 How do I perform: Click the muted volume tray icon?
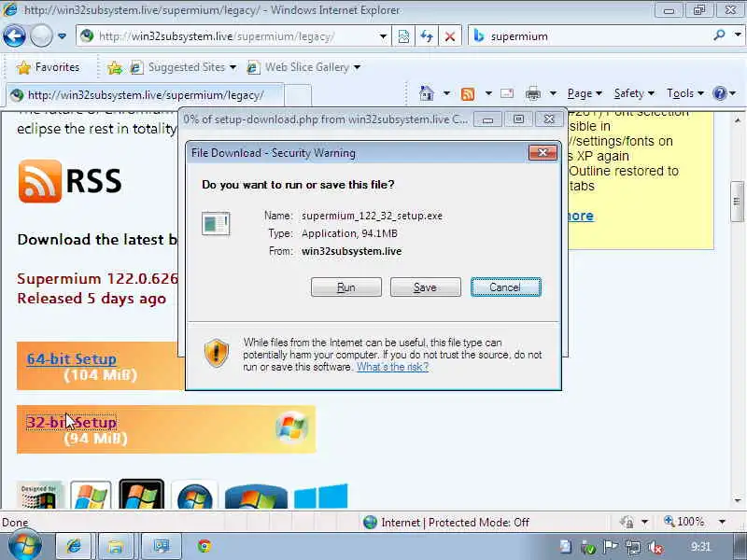(657, 548)
